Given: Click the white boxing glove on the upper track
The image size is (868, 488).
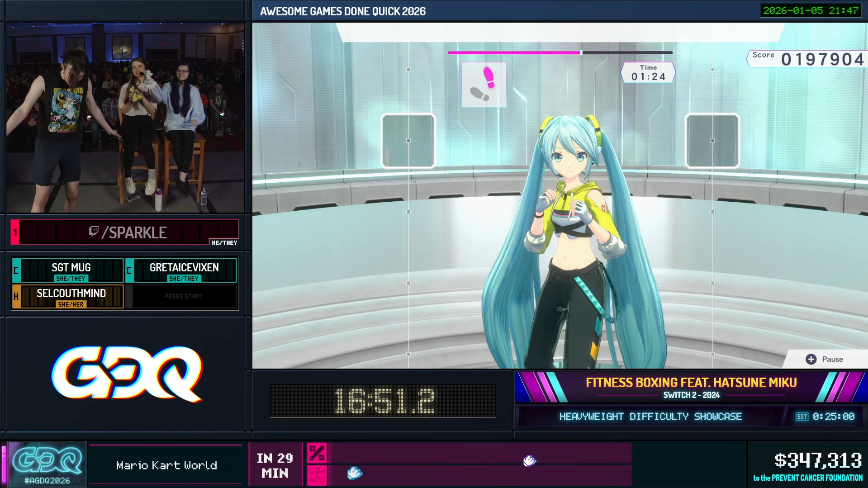Looking at the screenshot, I should [x=530, y=460].
